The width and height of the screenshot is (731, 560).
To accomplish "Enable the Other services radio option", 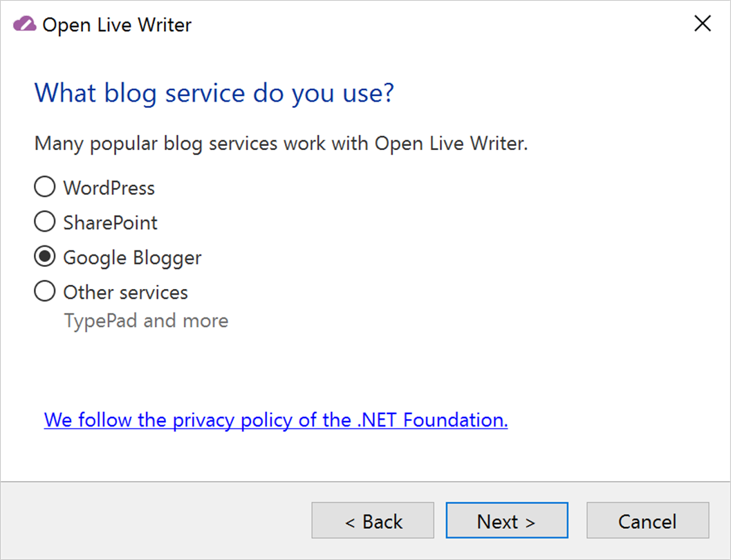I will 45,292.
